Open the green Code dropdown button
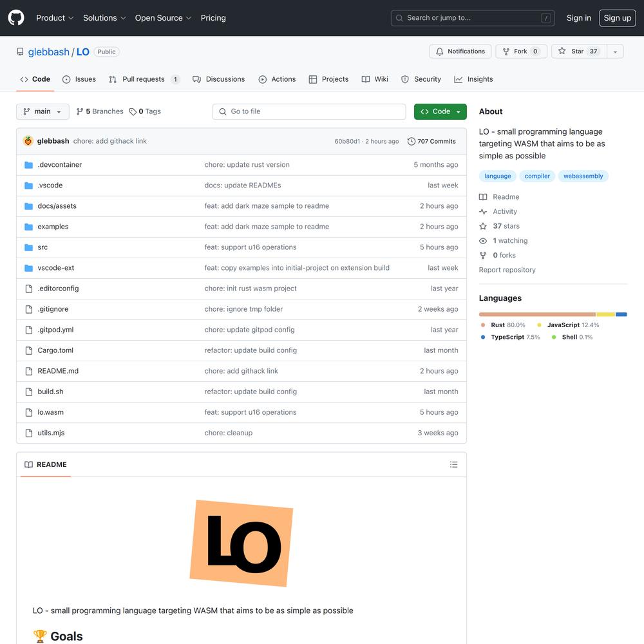The height and width of the screenshot is (644, 644). point(440,111)
